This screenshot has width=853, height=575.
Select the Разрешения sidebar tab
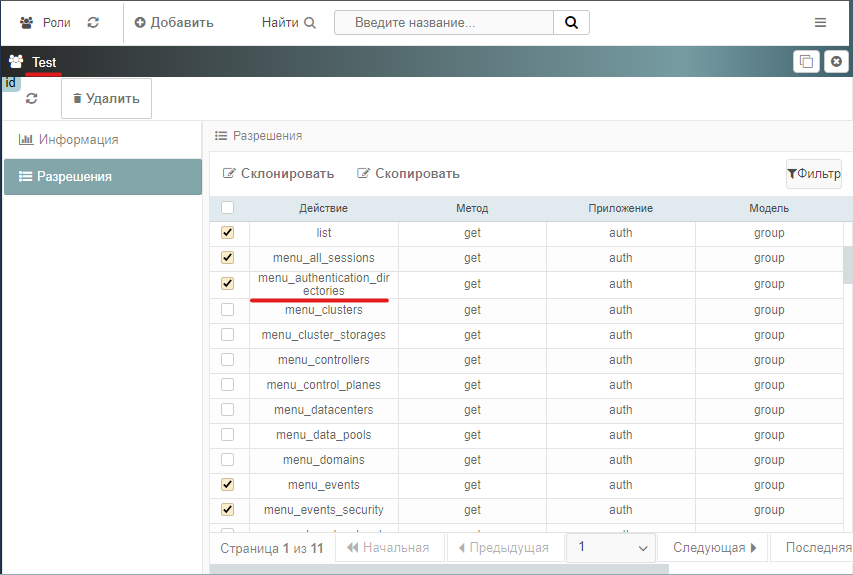click(103, 176)
